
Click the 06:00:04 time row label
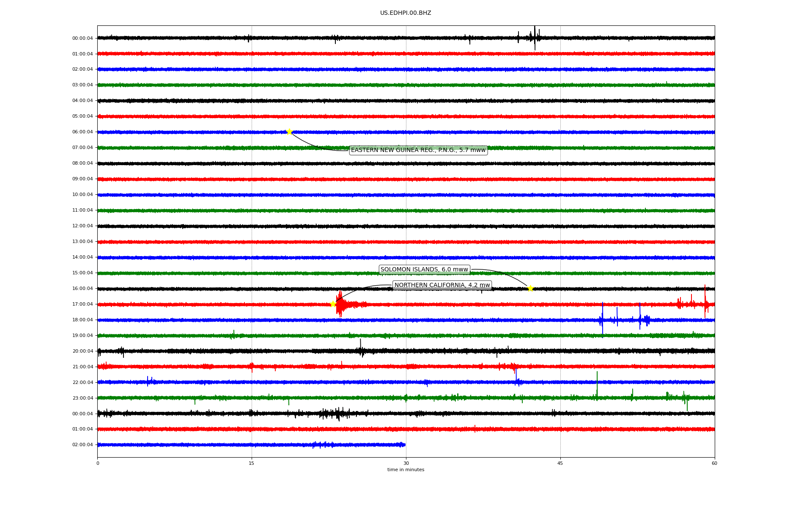(82, 132)
